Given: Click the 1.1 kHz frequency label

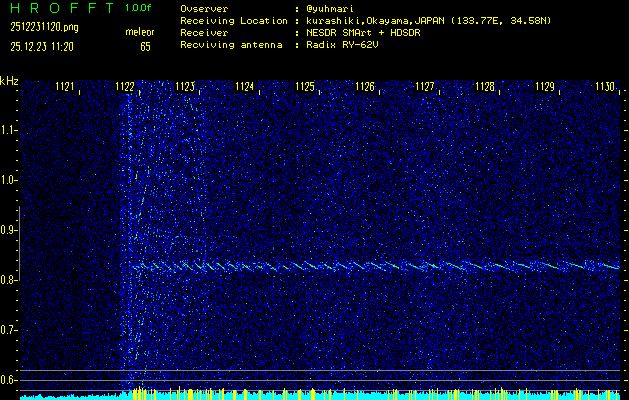Looking at the screenshot, I should pyautogui.click(x=9, y=130).
